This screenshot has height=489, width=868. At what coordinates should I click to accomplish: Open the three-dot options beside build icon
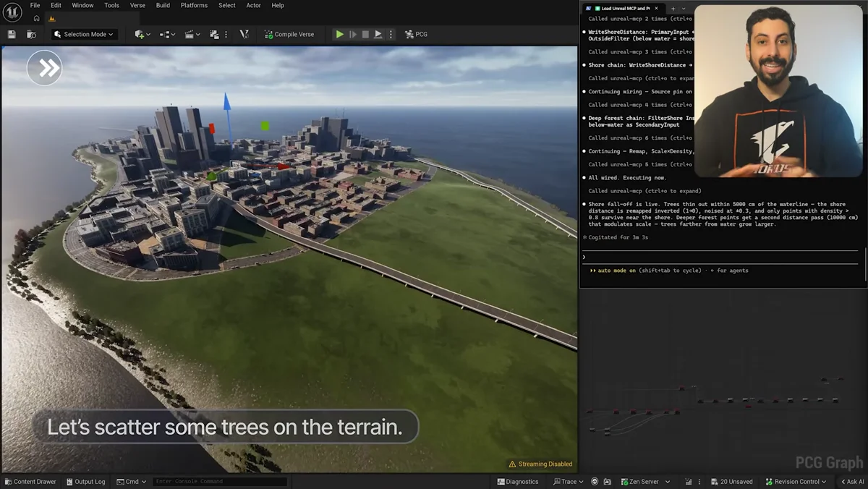point(226,34)
